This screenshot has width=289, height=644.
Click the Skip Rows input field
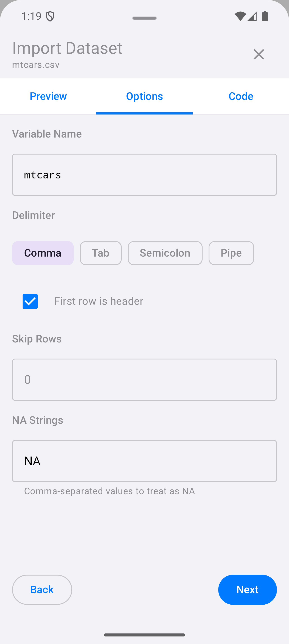(144, 379)
